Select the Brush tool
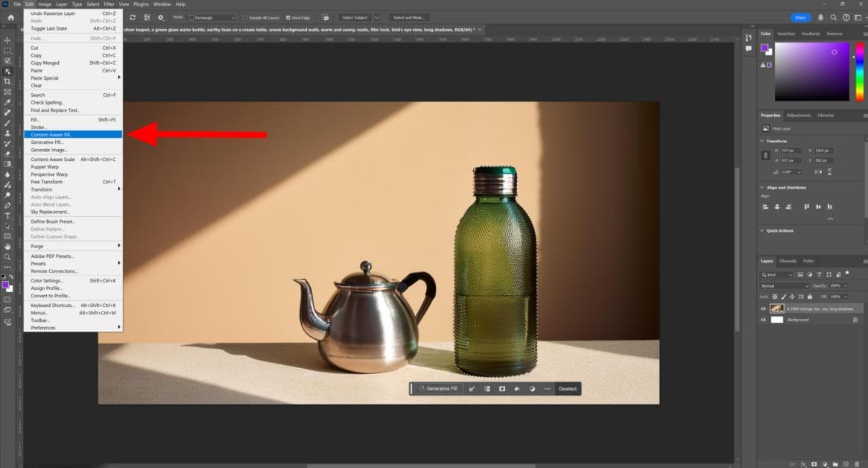The width and height of the screenshot is (868, 468). coord(7,123)
